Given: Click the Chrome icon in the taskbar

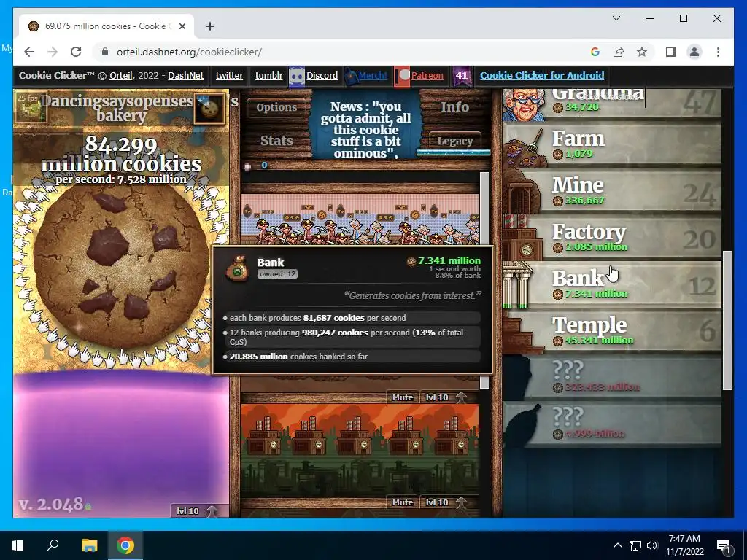Looking at the screenshot, I should click(125, 545).
